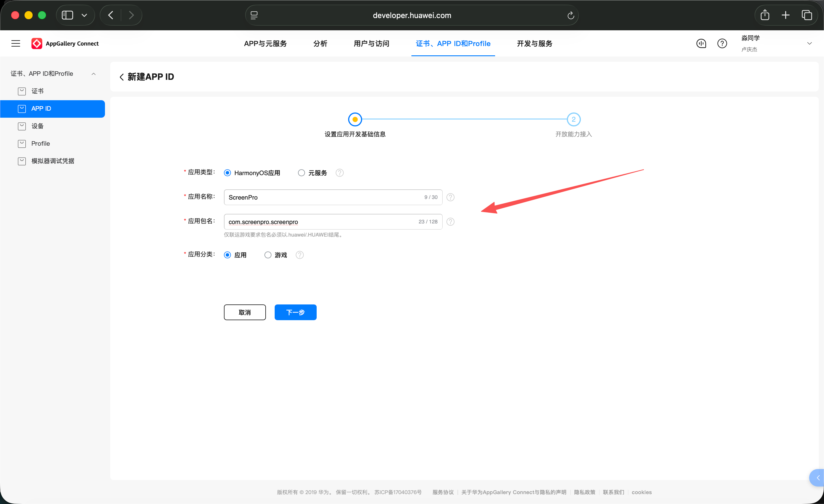Viewport: 824px width, 504px height.
Task: Expand the user account dropdown
Action: coord(809,43)
